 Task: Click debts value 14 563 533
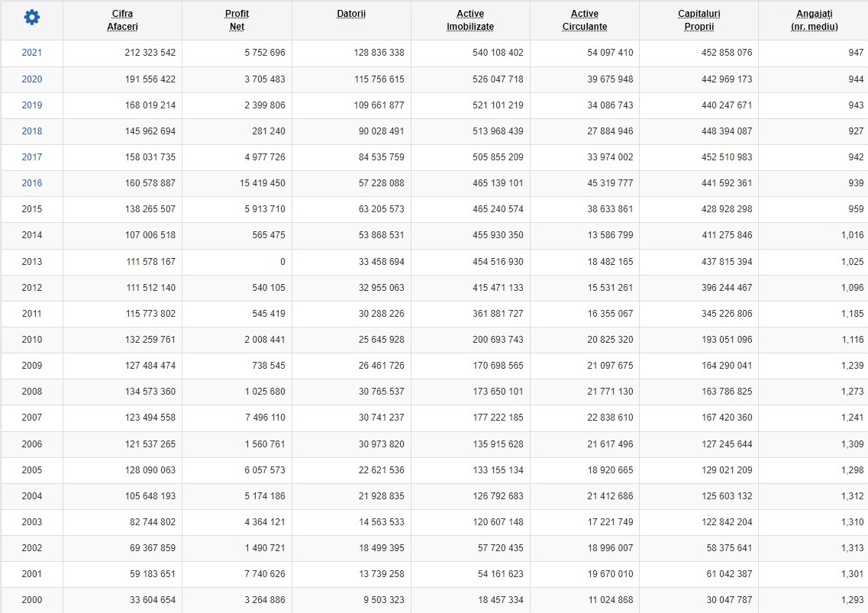point(382,523)
